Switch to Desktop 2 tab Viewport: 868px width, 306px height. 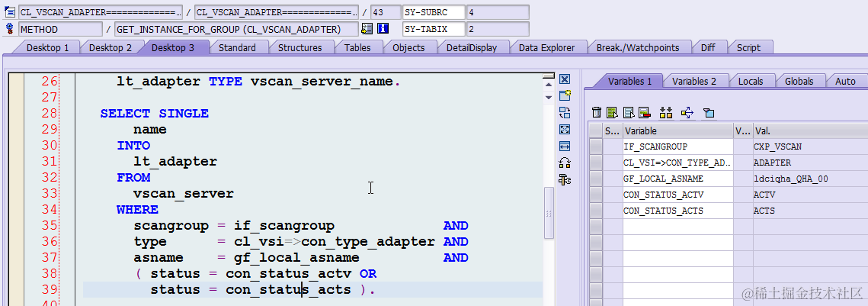point(111,47)
